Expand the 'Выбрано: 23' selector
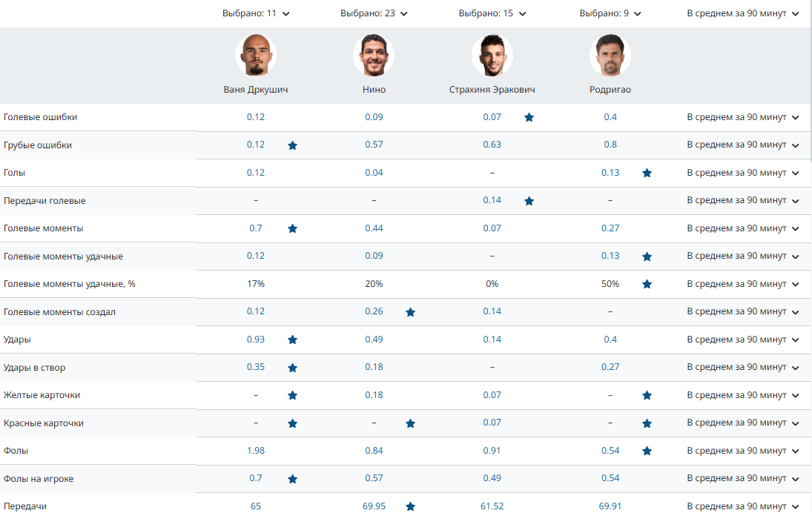 pyautogui.click(x=374, y=13)
